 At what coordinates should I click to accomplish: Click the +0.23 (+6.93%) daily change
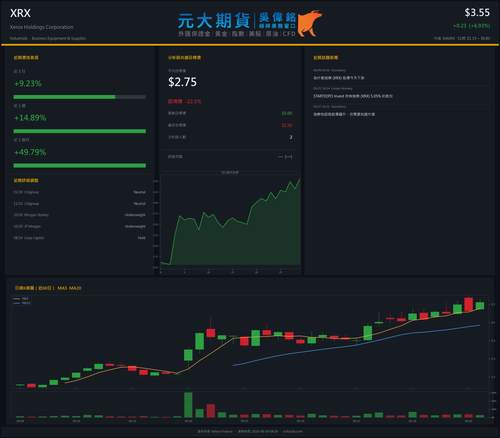[x=471, y=26]
